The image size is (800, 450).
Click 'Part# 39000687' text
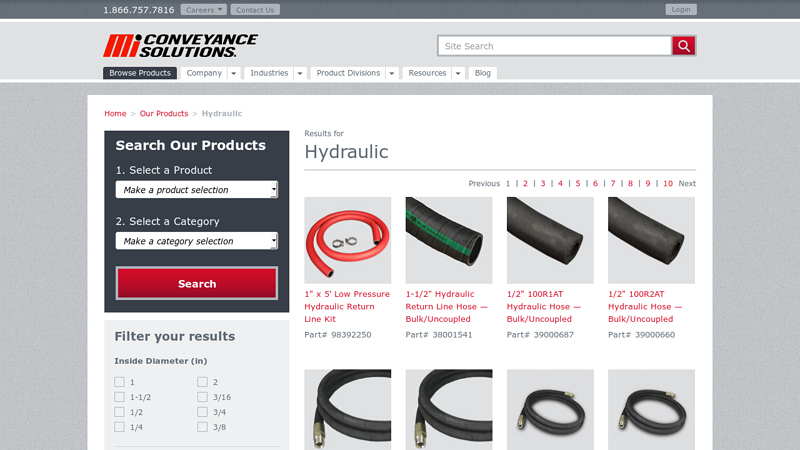(540, 335)
